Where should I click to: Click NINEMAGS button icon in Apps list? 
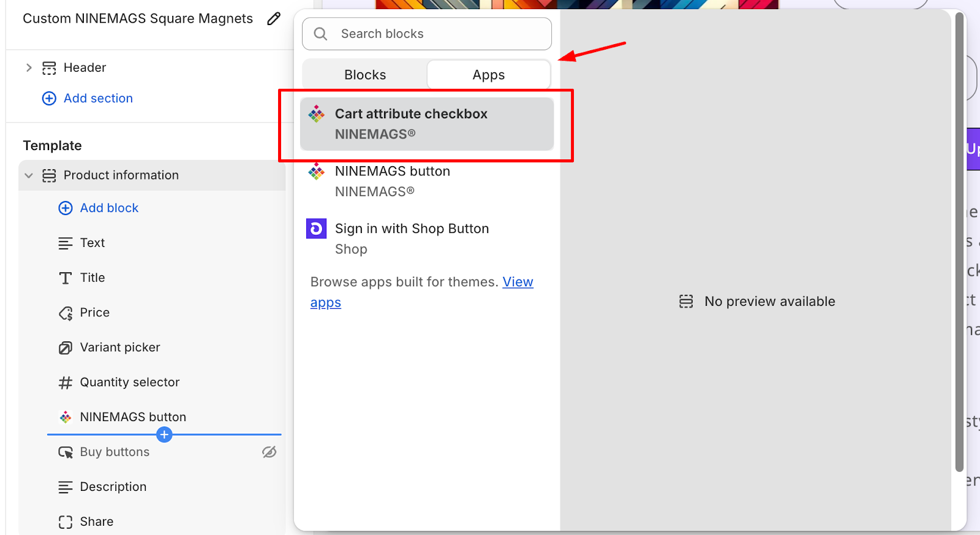(317, 172)
